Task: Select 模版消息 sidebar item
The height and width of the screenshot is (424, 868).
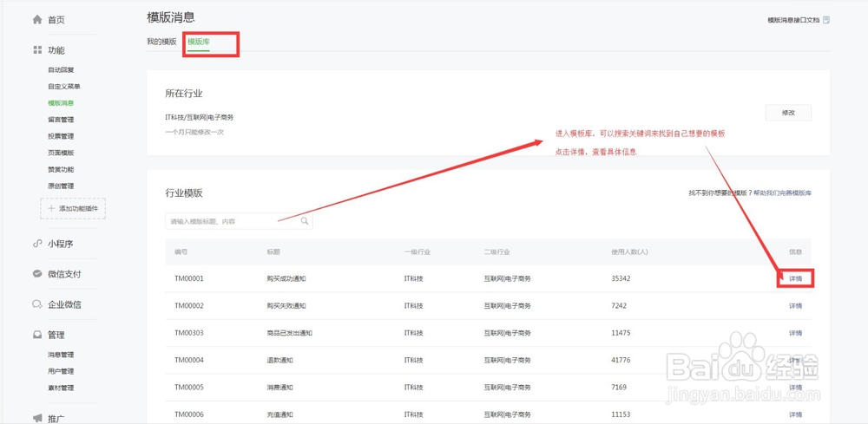Action: click(x=61, y=103)
